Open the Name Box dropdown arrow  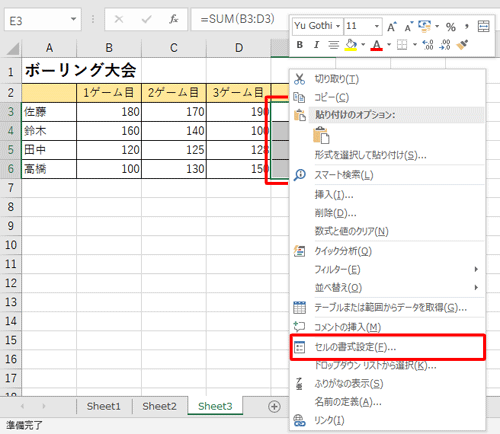pyautogui.click(x=73, y=19)
